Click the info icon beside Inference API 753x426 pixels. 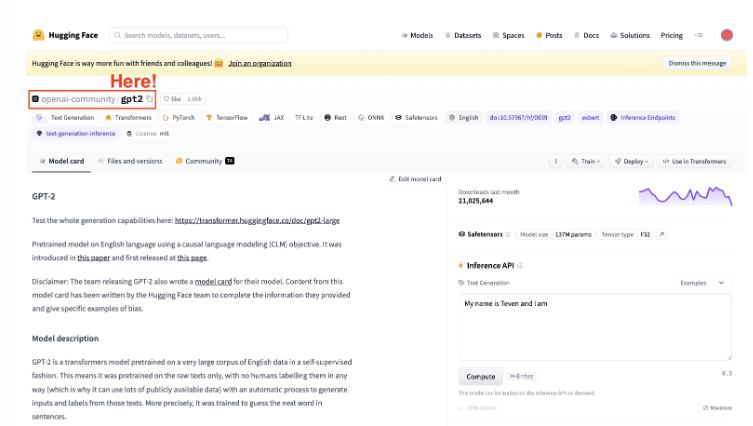[x=520, y=266]
